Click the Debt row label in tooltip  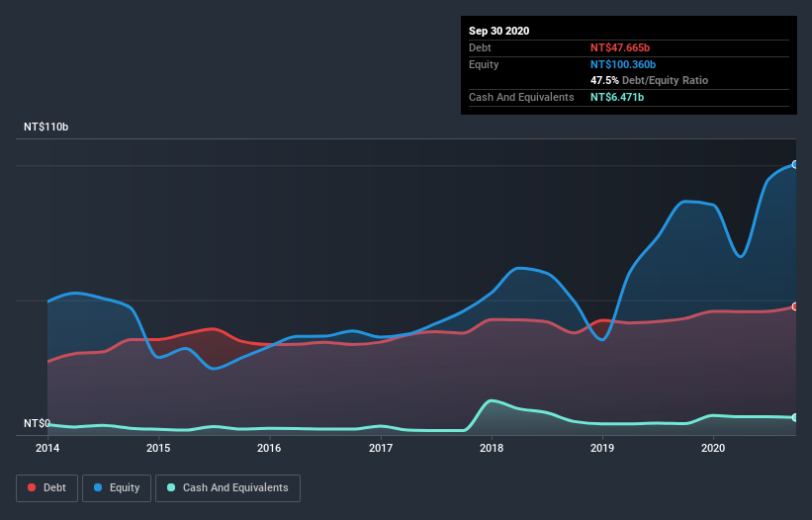point(480,47)
